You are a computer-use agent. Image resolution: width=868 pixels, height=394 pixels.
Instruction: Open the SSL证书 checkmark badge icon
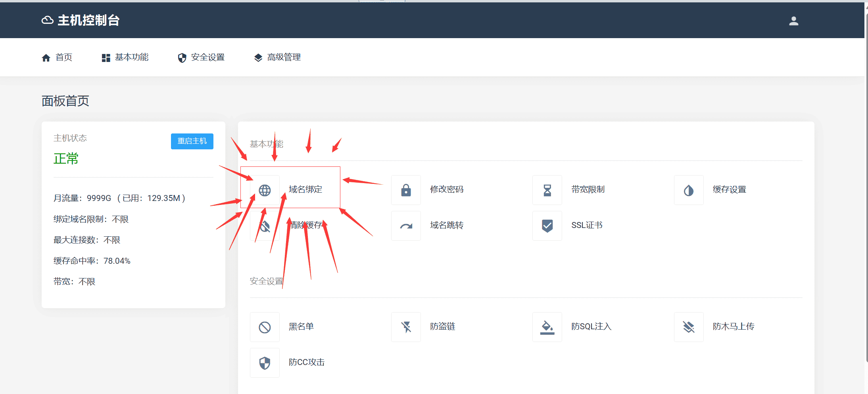(547, 226)
